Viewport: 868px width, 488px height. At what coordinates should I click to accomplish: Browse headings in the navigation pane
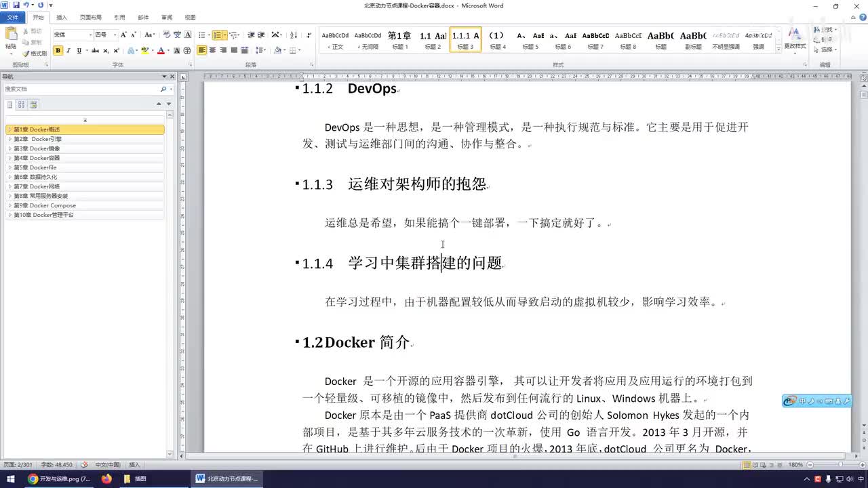coord(9,104)
